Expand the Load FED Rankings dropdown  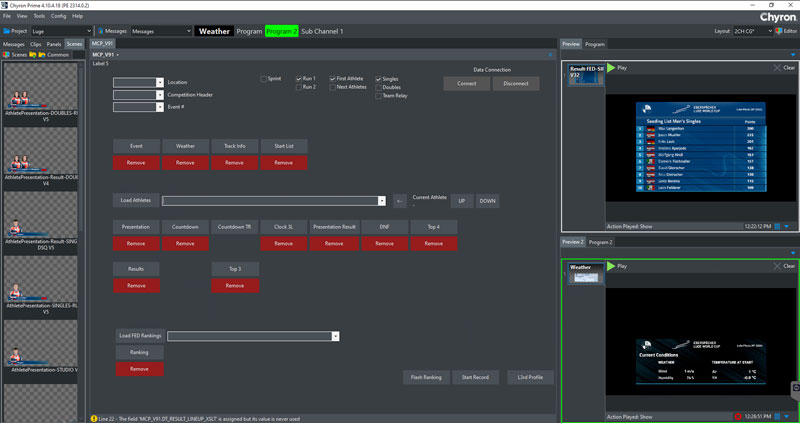(335, 336)
